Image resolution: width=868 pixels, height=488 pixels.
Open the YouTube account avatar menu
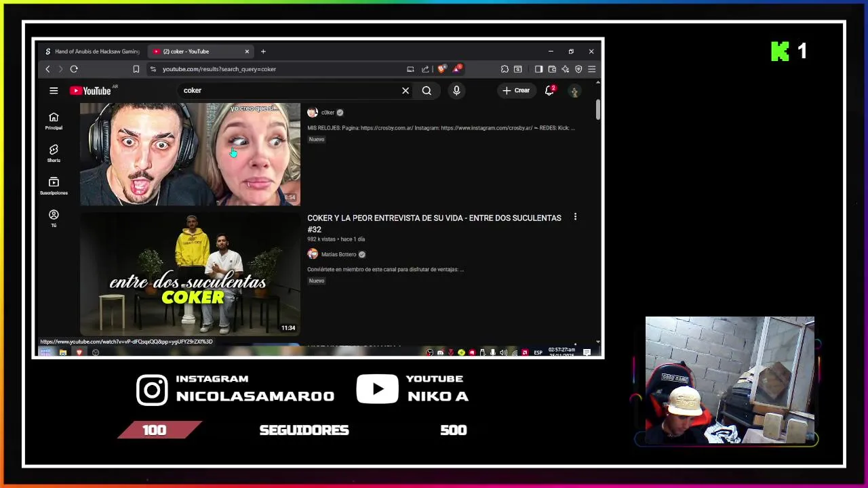574,91
